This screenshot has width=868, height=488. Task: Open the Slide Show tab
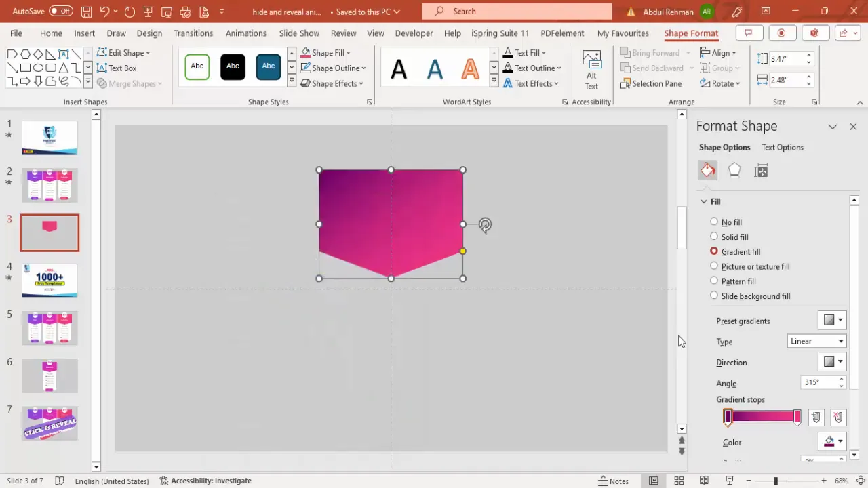(299, 33)
